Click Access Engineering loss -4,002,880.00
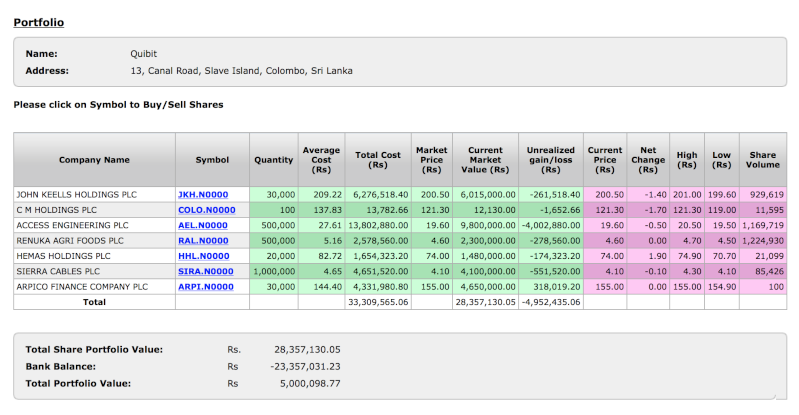 coord(551,225)
